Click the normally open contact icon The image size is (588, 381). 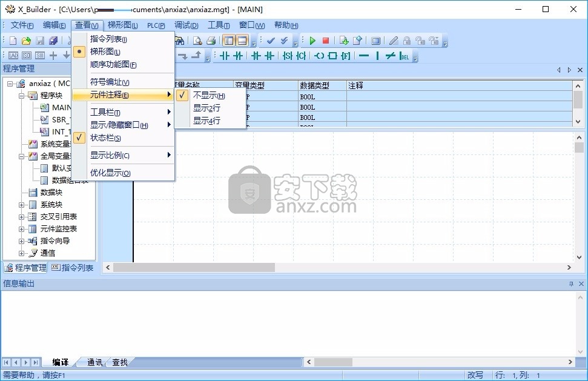tap(224, 56)
